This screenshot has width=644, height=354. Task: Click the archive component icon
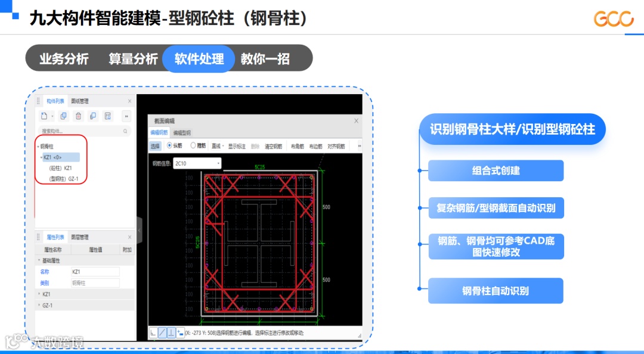(107, 116)
